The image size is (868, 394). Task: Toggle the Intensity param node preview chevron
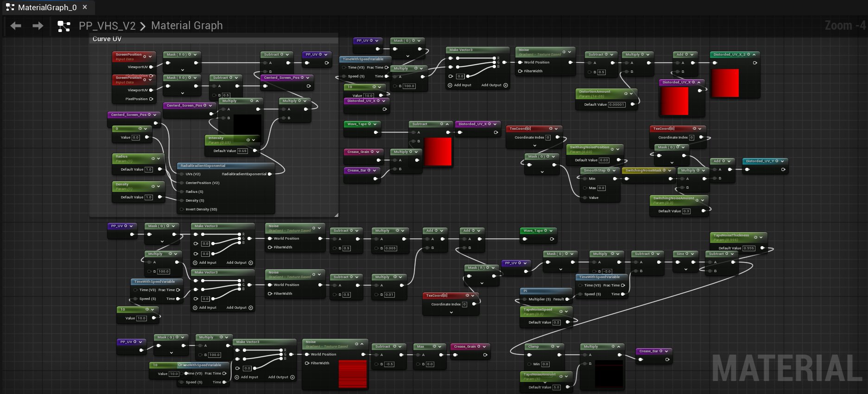[253, 140]
